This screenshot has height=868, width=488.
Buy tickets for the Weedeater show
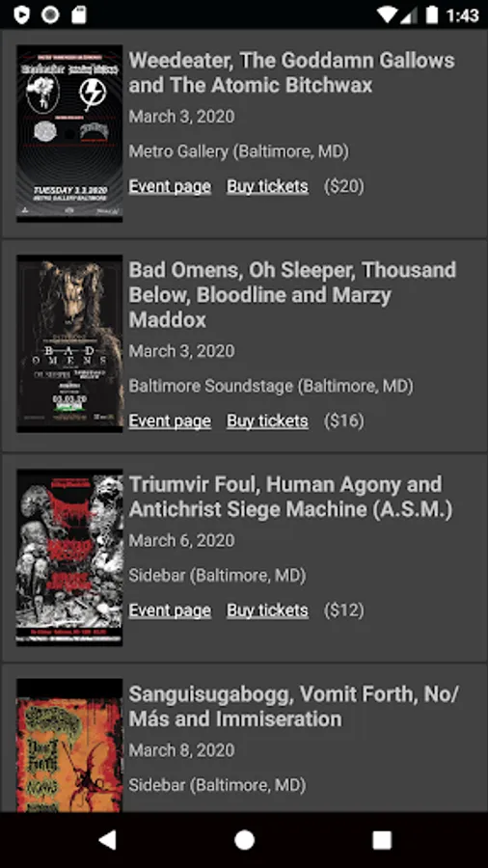point(267,186)
